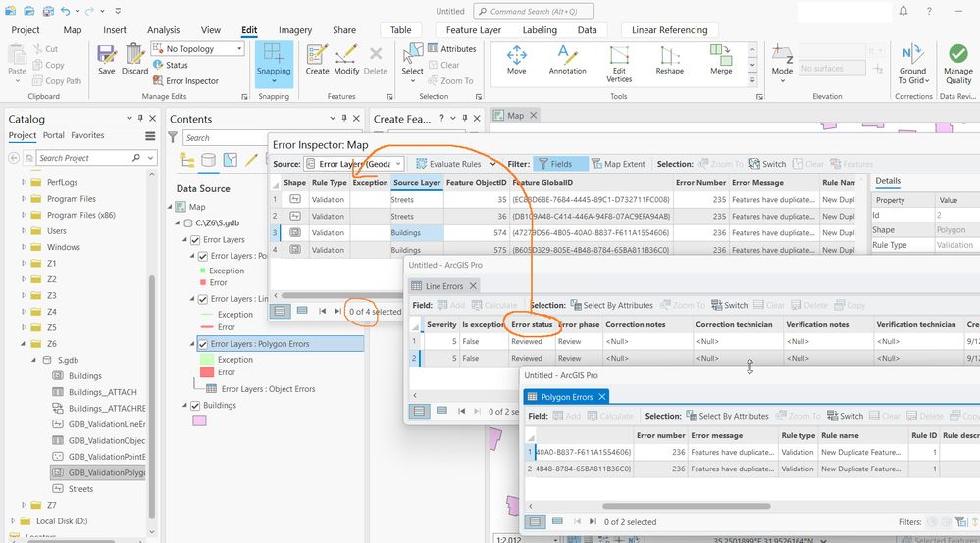Click Favorites in Catalog pane

pyautogui.click(x=87, y=135)
